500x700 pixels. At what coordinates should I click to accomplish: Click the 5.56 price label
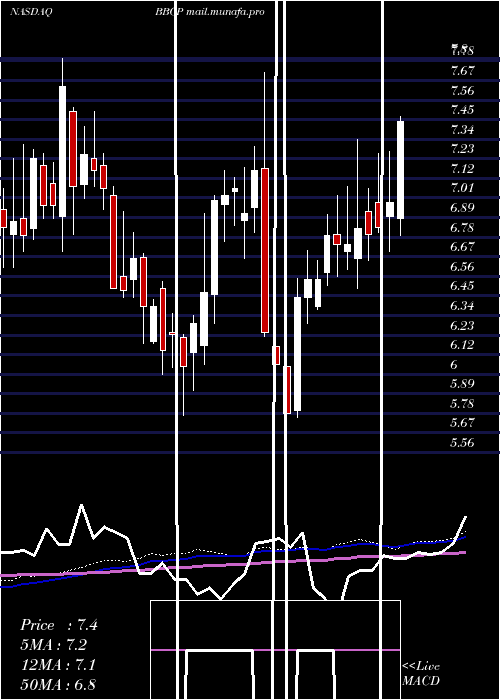462,442
